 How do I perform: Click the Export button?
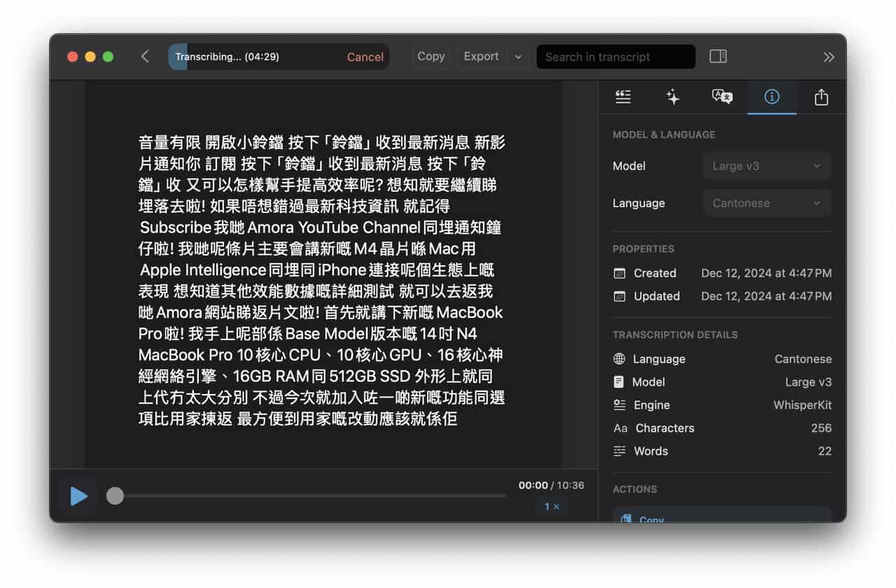[481, 57]
